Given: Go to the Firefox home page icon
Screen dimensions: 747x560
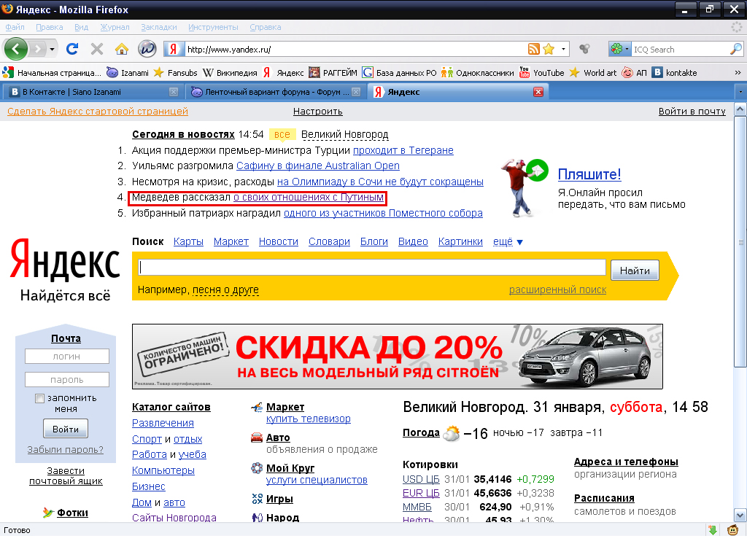Looking at the screenshot, I should [x=121, y=49].
